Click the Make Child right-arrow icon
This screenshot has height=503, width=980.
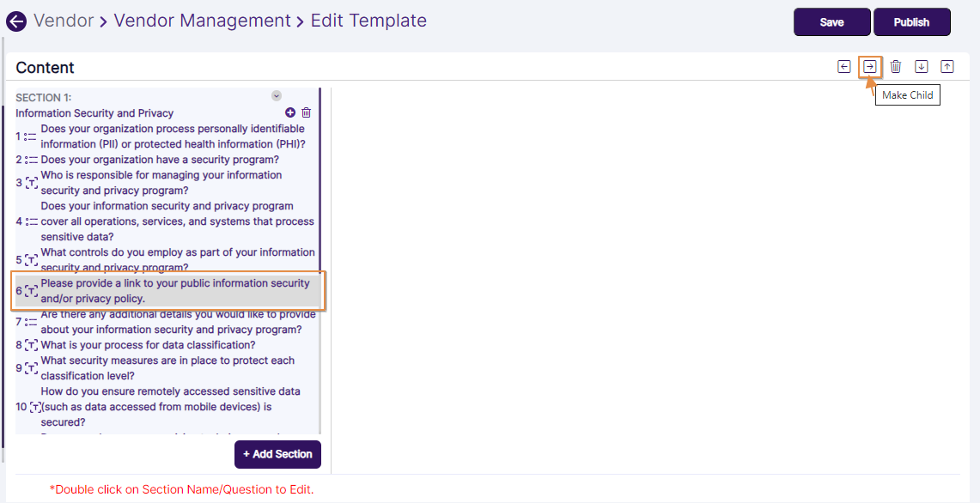coord(870,67)
